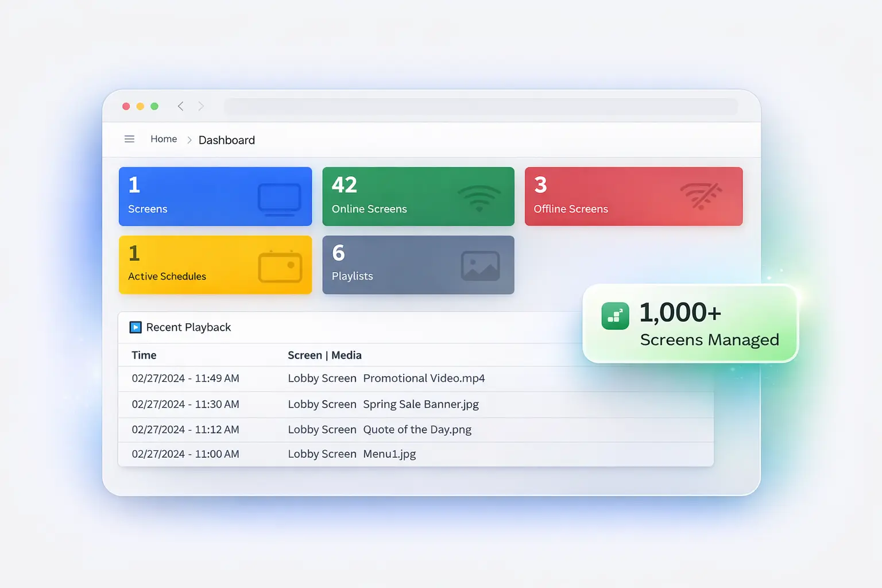This screenshot has height=588, width=882.
Task: Click the browser address bar
Action: point(481,106)
